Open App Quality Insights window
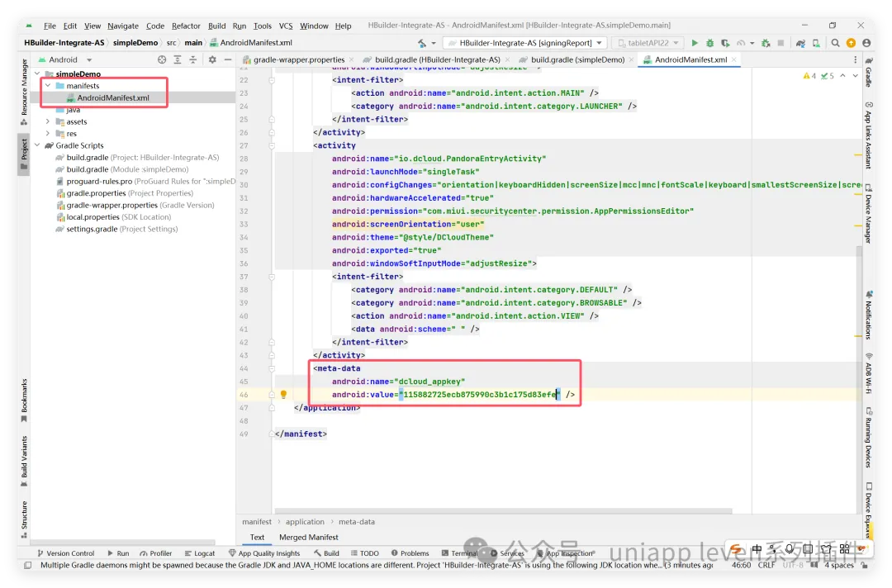Screen dimensions: 892x588 click(264, 552)
